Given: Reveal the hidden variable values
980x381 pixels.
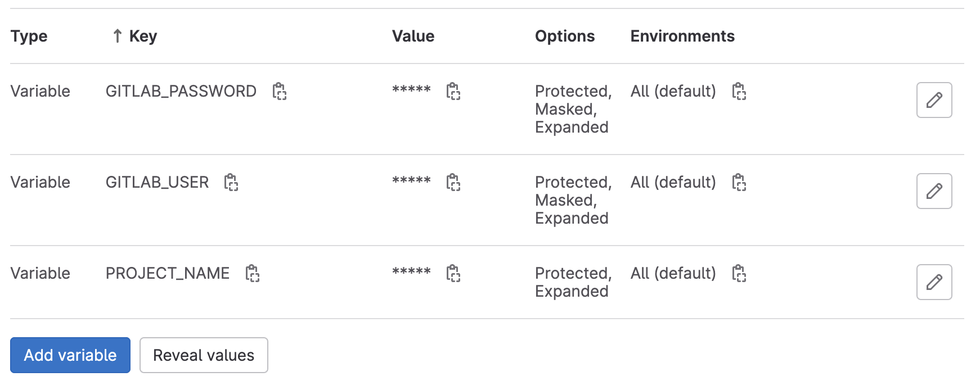Looking at the screenshot, I should click(204, 355).
